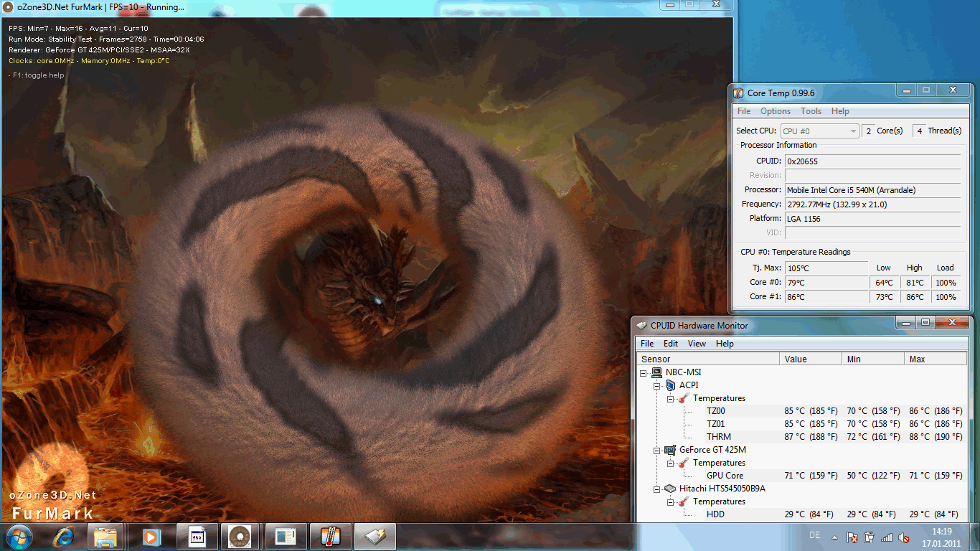
Task: Collapse Temperatures node under ACPI
Action: tap(671, 399)
